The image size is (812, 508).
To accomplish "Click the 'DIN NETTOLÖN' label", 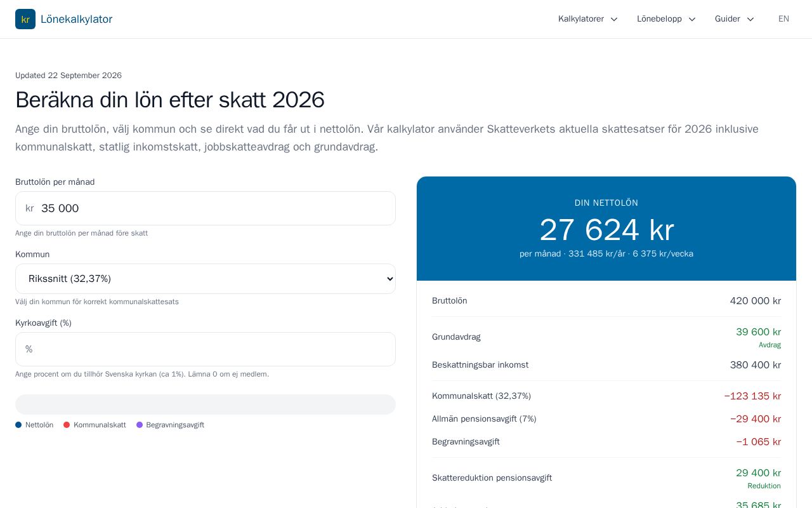I will (606, 203).
